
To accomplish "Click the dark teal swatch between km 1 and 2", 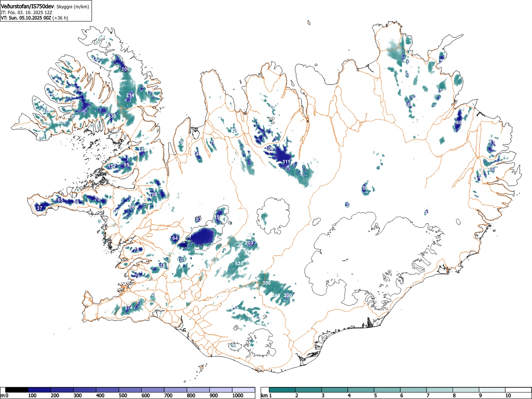I will pyautogui.click(x=282, y=390).
